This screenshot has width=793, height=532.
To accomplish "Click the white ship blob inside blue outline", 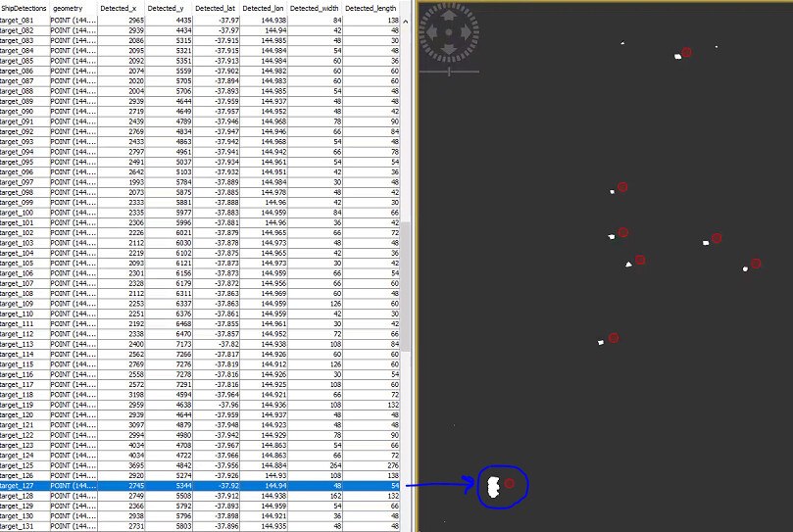I will (492, 486).
